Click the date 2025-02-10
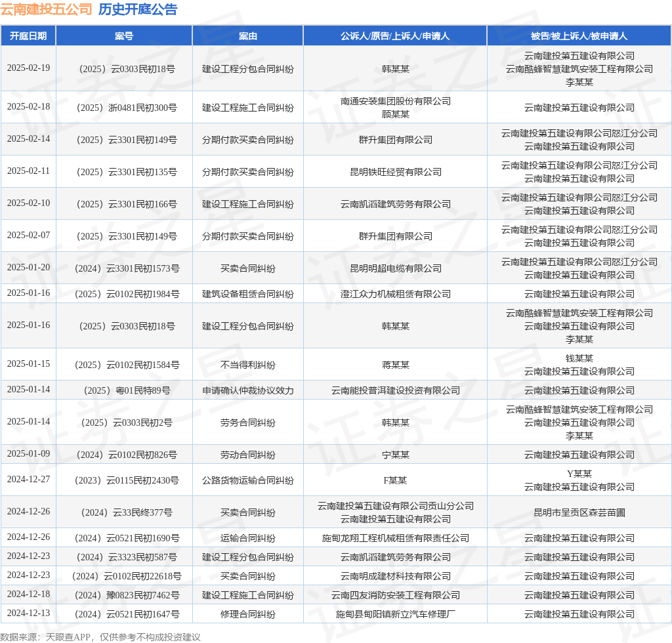 click(x=28, y=203)
